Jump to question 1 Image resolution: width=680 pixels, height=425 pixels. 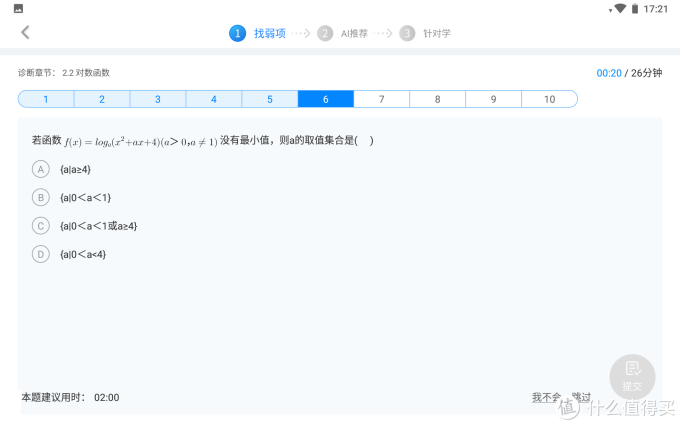point(46,99)
